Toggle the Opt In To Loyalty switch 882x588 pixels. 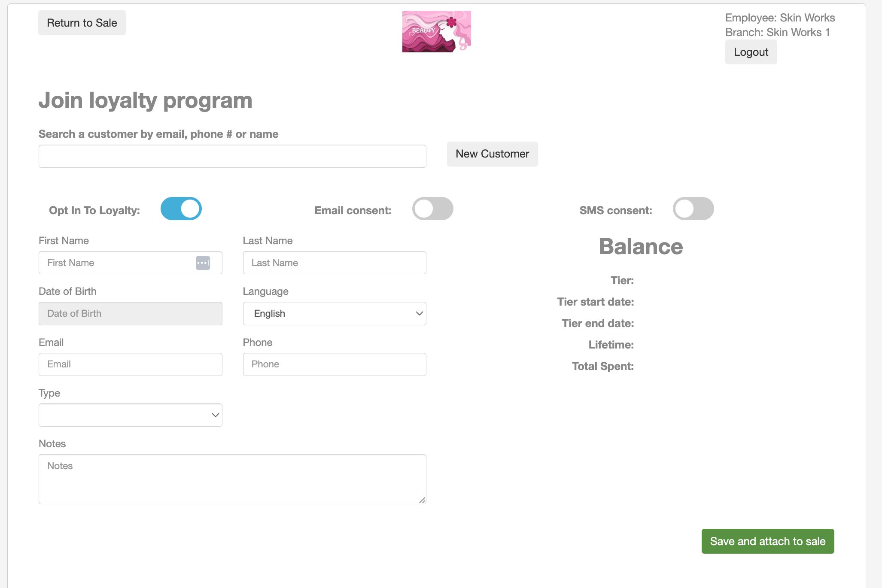181,209
